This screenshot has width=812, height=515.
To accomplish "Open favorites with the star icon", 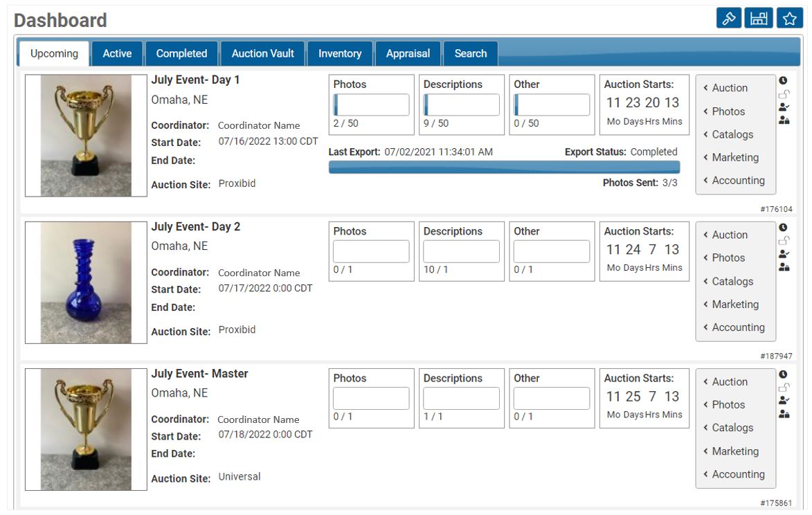I will 788,18.
